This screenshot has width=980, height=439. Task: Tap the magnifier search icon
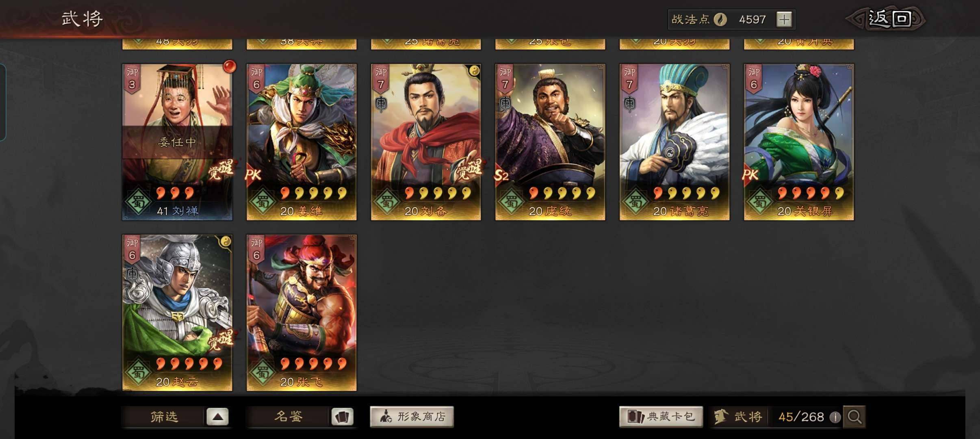coord(854,417)
